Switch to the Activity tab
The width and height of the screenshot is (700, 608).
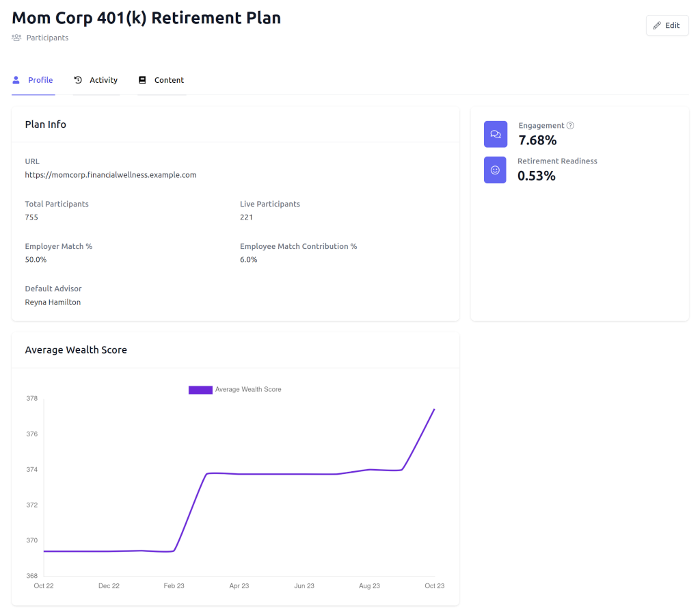pyautogui.click(x=96, y=80)
